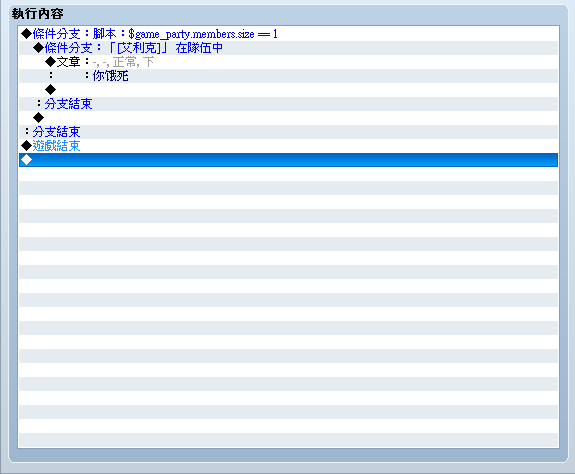
Task: Select the empty diamond line above outer 分支結束
Action: (x=288, y=118)
